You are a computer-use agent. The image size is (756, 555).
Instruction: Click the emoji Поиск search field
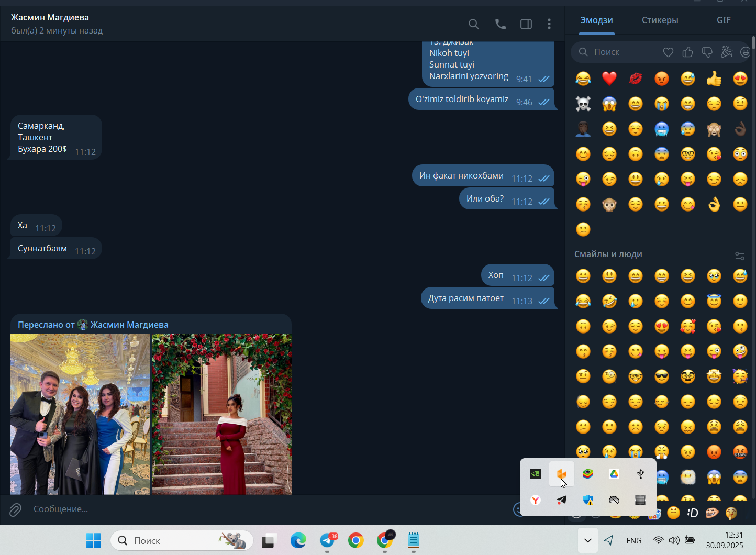pyautogui.click(x=618, y=52)
